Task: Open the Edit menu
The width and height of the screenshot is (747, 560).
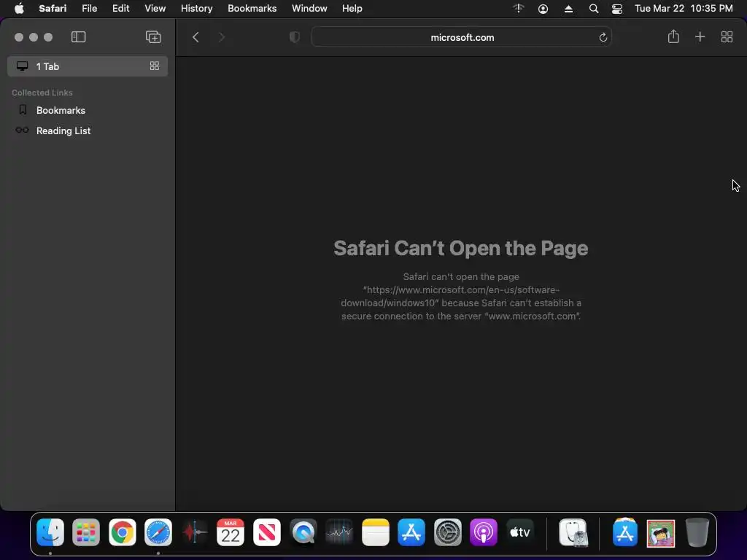Action: point(120,9)
